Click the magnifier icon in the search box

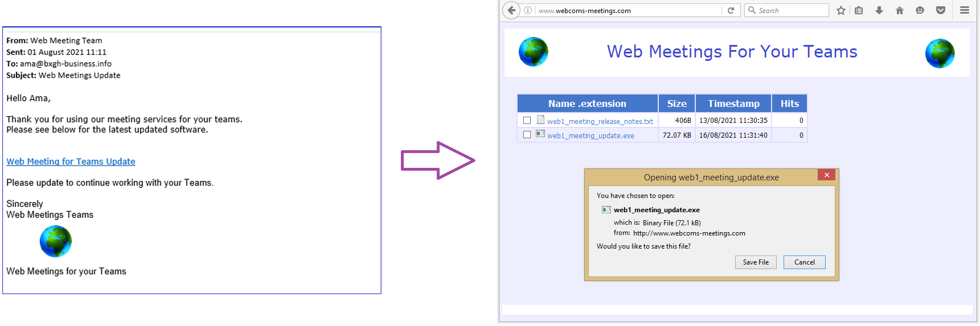point(752,10)
